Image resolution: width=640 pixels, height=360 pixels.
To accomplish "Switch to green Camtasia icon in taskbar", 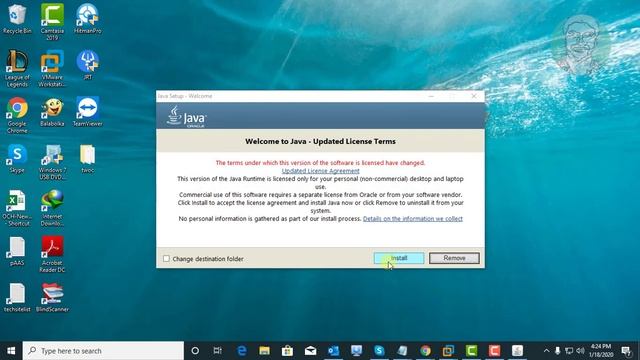I will point(471,351).
